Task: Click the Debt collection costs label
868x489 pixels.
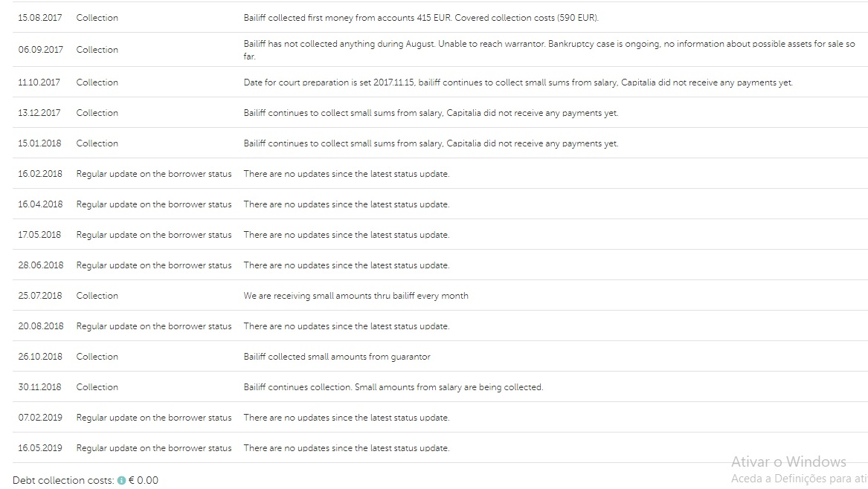Action: [63, 481]
